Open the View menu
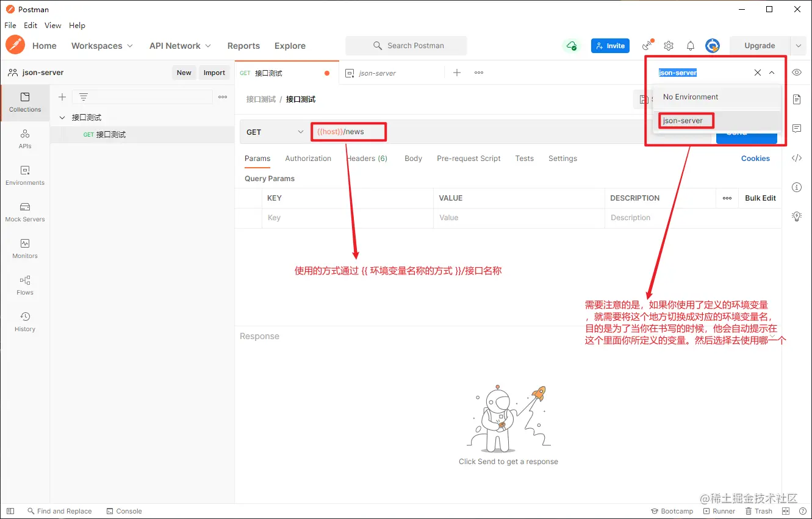812x519 pixels. (53, 26)
